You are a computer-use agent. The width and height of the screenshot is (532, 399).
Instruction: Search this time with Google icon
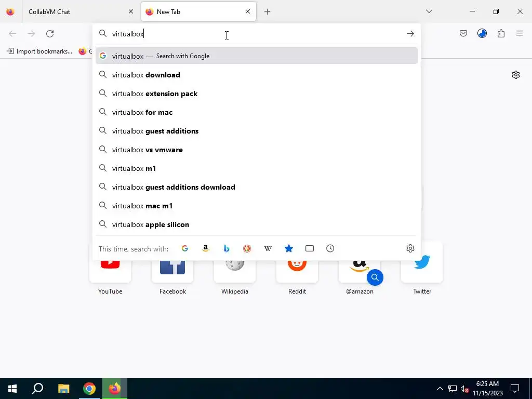[185, 248]
